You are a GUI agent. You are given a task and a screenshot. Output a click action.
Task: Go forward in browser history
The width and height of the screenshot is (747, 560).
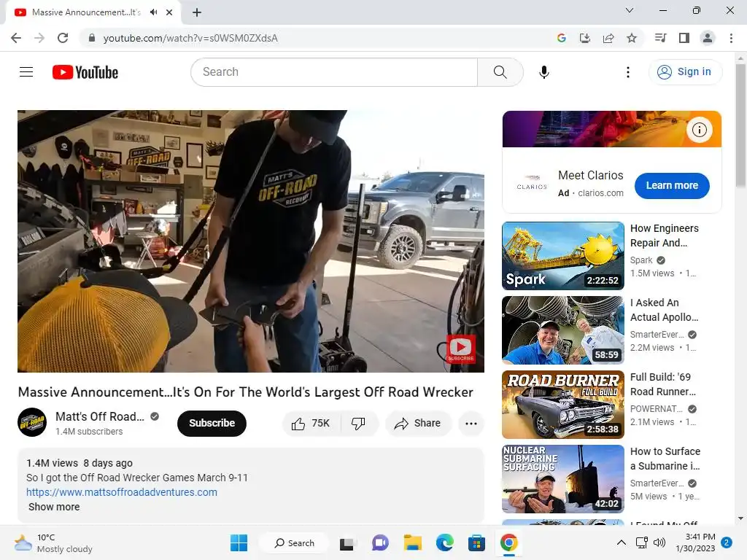(39, 38)
